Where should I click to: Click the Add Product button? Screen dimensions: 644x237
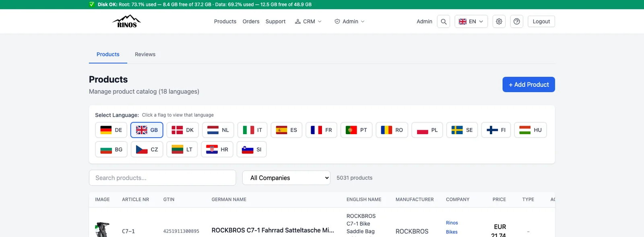tap(528, 84)
